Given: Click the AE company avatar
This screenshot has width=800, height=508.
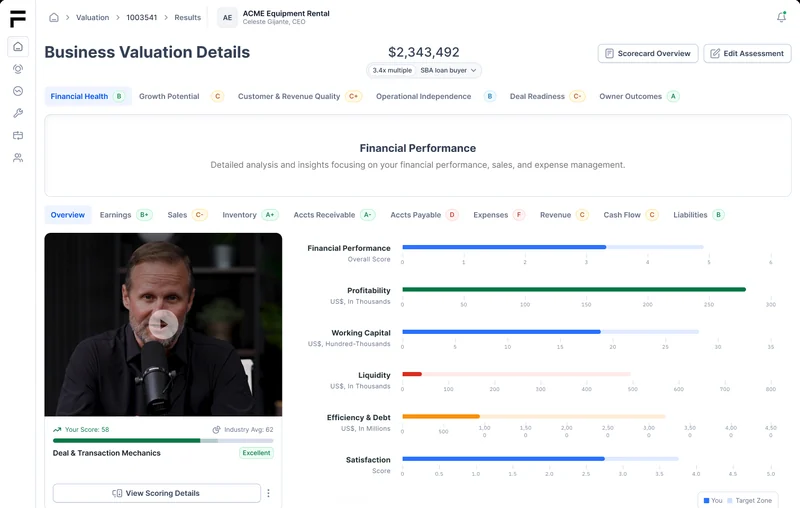Looking at the screenshot, I should coord(227,17).
